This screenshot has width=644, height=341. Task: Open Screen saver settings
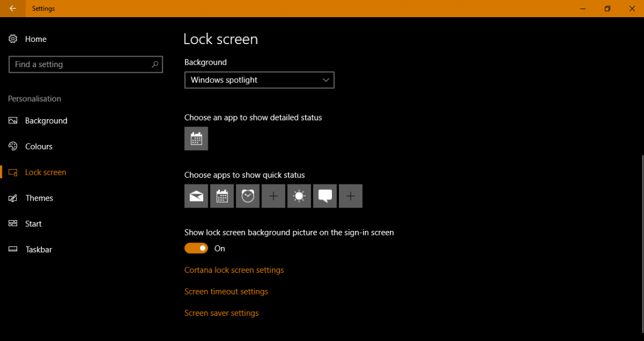(x=222, y=313)
